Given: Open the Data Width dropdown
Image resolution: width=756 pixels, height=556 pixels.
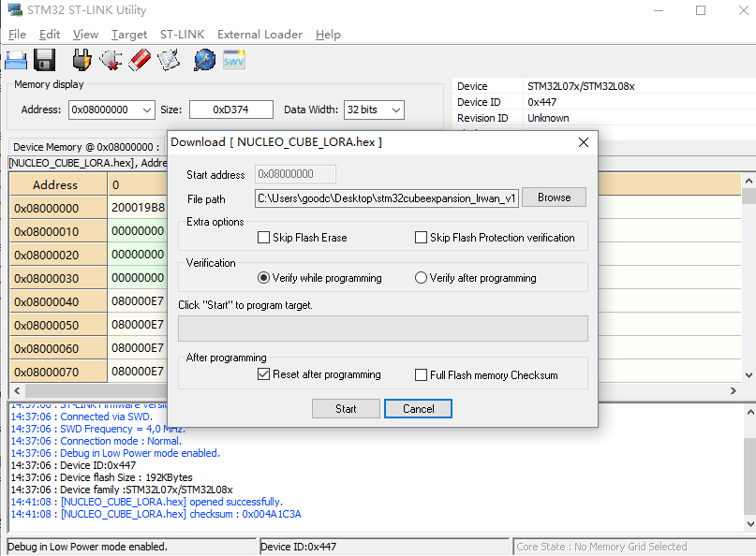Looking at the screenshot, I should [x=396, y=110].
